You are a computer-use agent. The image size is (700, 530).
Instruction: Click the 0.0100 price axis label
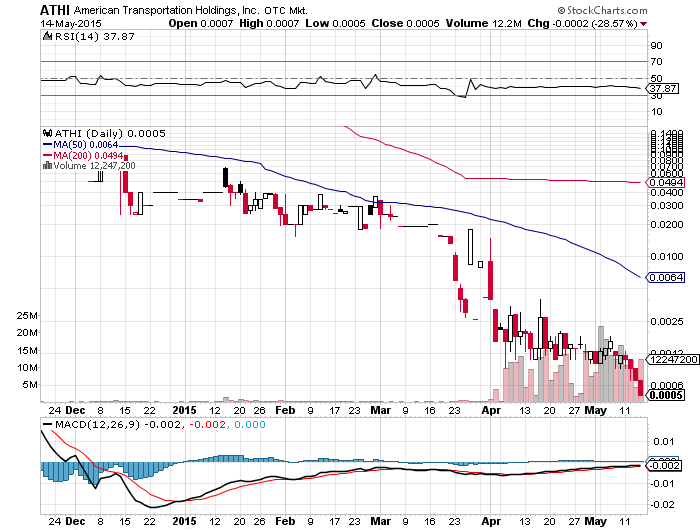coord(667,257)
